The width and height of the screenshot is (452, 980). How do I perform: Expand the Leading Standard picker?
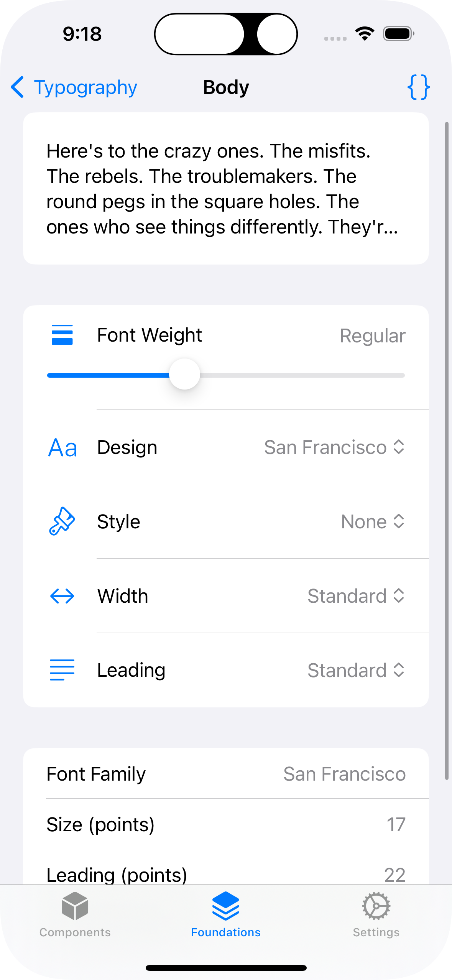coord(356,671)
